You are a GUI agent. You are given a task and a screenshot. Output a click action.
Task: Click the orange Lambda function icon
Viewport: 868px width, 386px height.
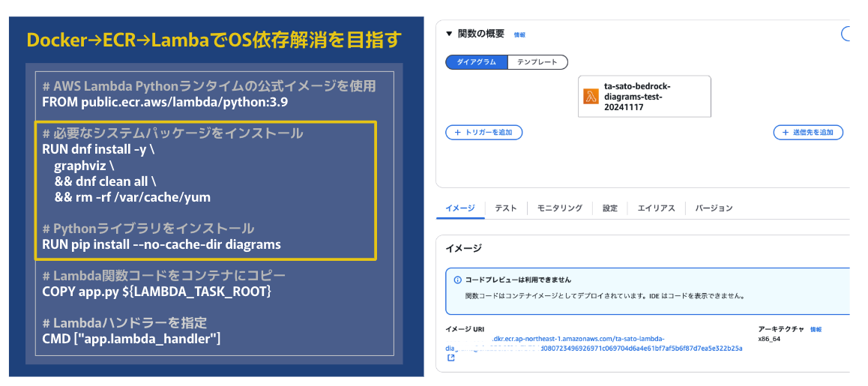(591, 97)
